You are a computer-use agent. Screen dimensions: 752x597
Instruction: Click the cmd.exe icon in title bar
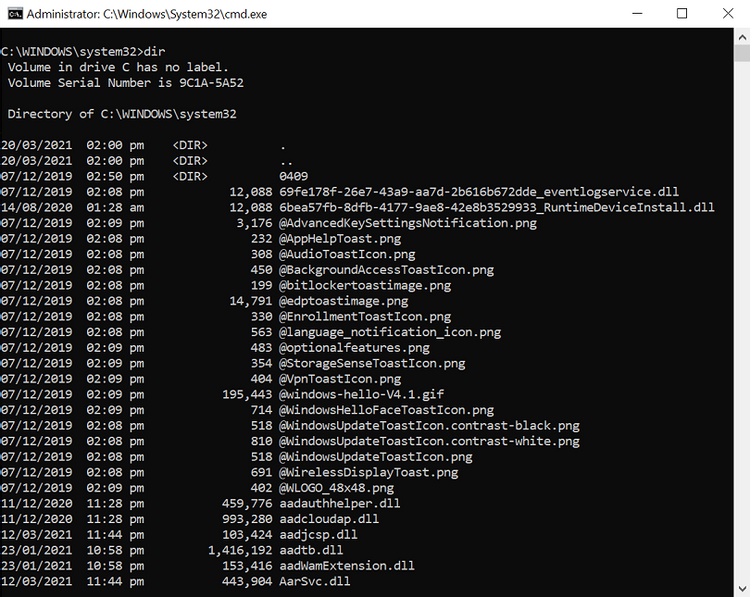coord(15,14)
